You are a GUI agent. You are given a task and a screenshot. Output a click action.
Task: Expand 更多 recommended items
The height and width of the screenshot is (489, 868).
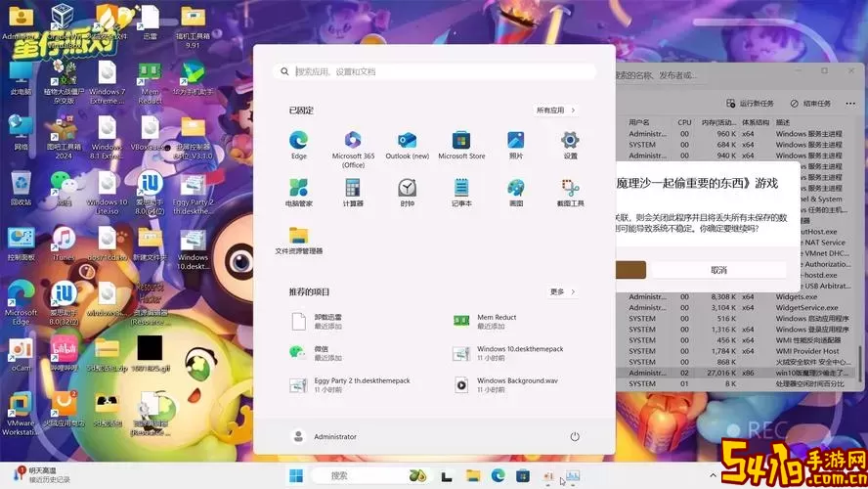[x=562, y=291]
